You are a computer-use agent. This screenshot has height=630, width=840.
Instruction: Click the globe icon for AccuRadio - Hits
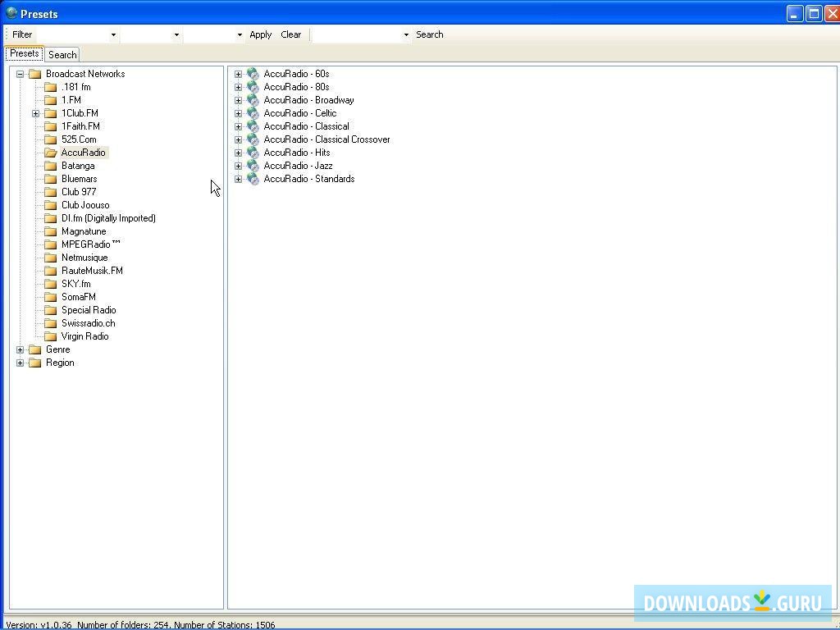pos(253,153)
